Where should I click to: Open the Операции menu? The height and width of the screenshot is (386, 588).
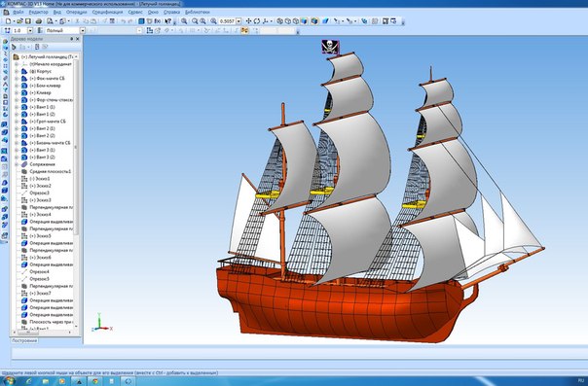tap(76, 12)
